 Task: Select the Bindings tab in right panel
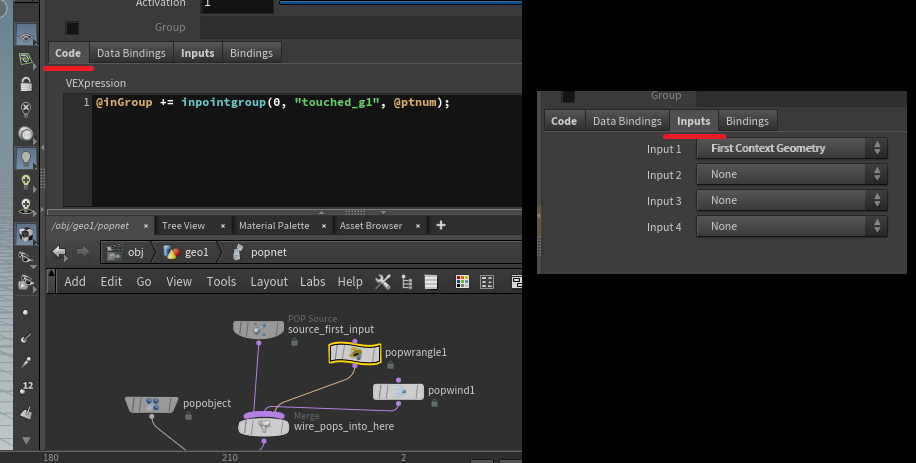[x=747, y=121]
